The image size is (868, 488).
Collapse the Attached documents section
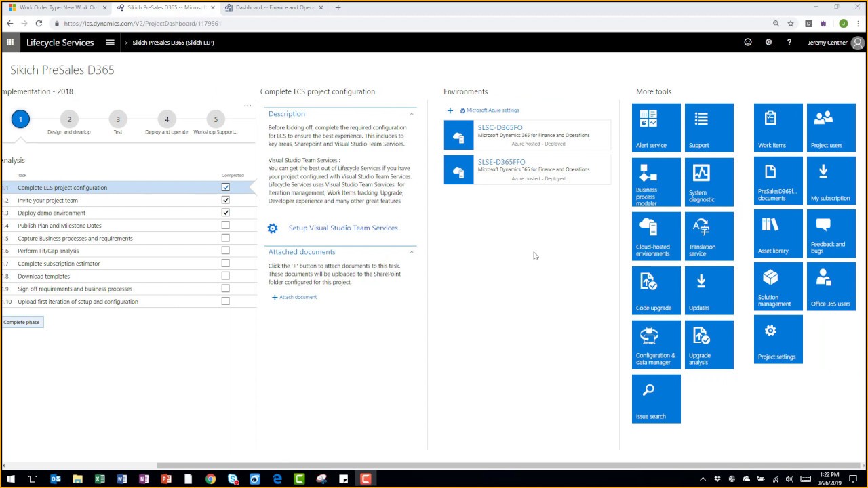click(x=411, y=252)
